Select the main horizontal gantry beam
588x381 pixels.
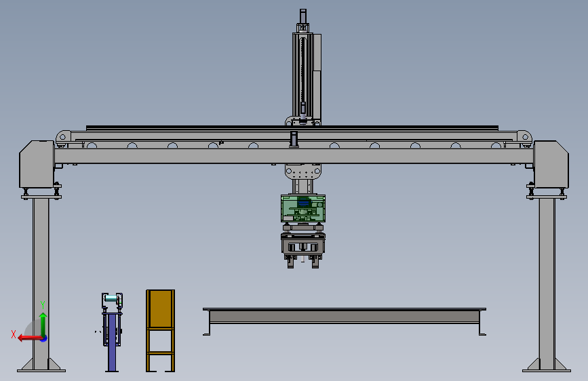point(294,156)
